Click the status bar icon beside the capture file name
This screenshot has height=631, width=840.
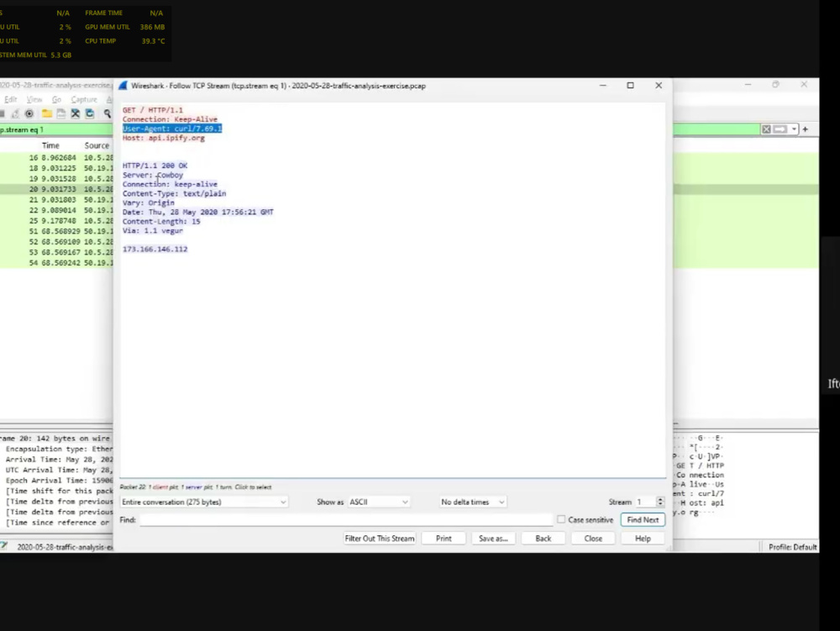(x=4, y=546)
